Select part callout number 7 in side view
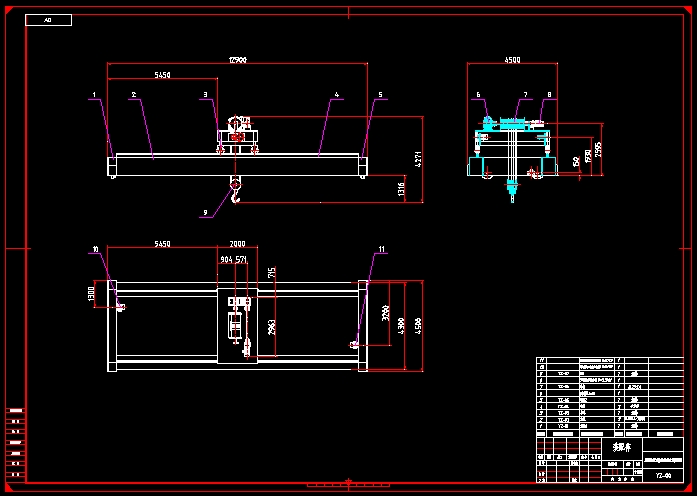 click(x=523, y=96)
